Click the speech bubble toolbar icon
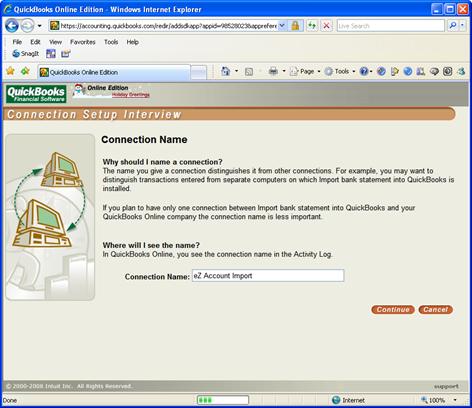The height and width of the screenshot is (408, 472). point(434,71)
